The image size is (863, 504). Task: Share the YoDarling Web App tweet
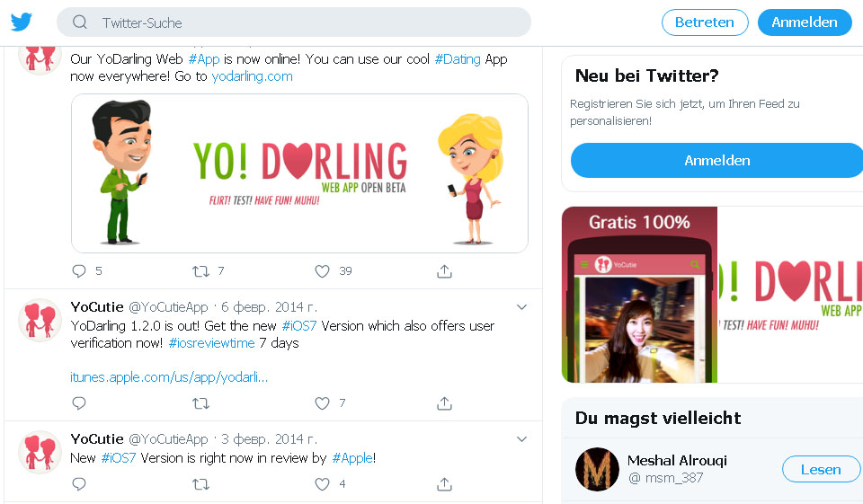(444, 271)
